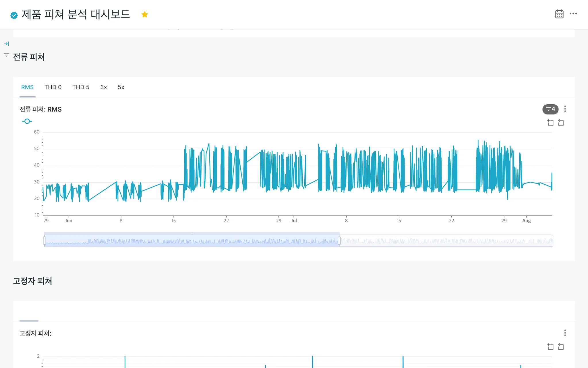Toggle the RMS series legend marker
This screenshot has width=588, height=368.
point(27,121)
